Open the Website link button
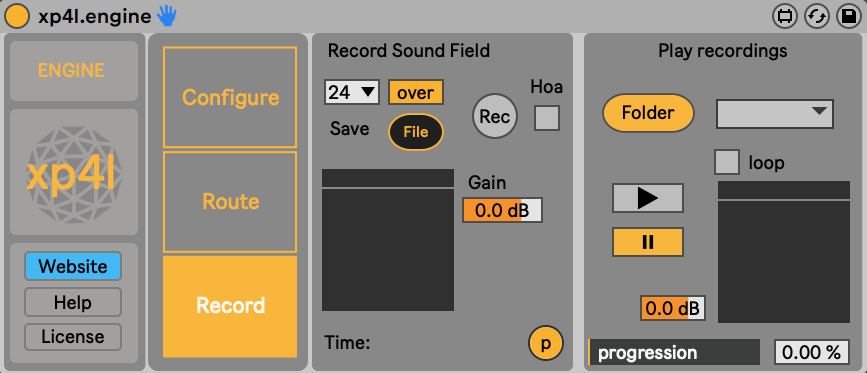867x373 pixels. (x=73, y=267)
